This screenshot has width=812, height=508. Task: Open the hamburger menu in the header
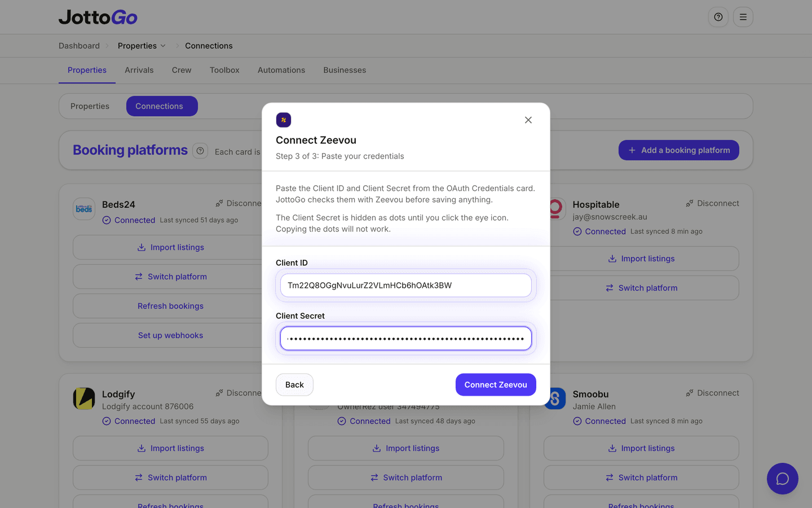[743, 17]
